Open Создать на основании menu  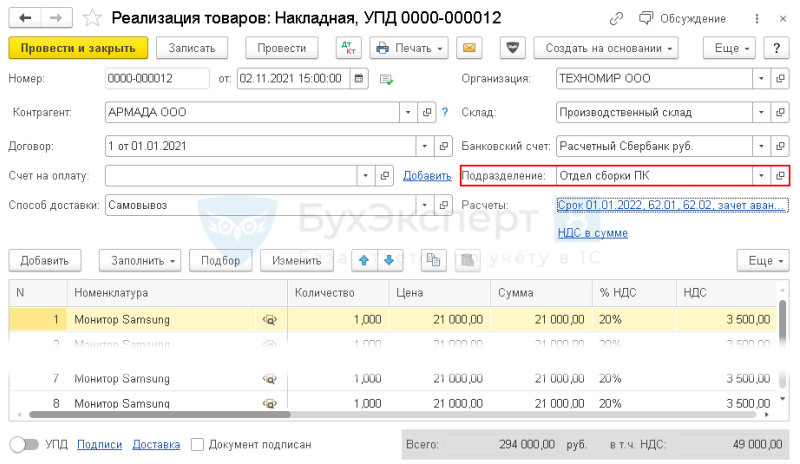606,48
